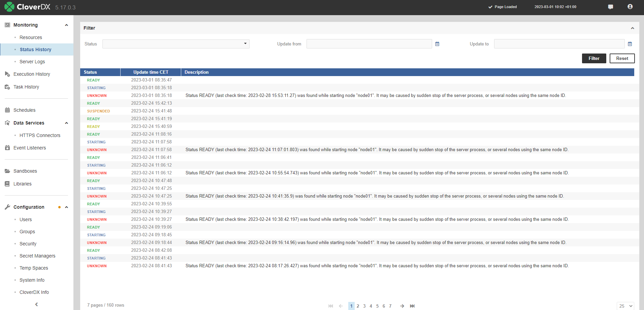The image size is (644, 310).
Task: Go to page 5
Action: 377,306
